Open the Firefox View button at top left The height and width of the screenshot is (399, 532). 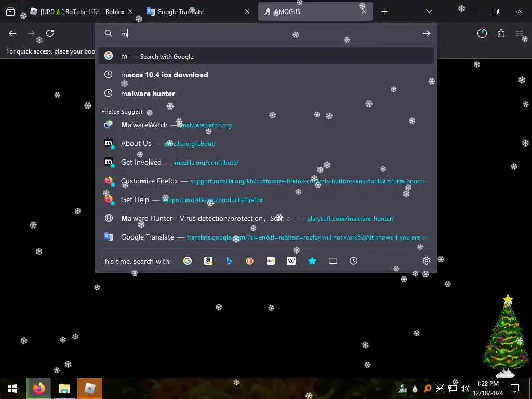click(x=10, y=11)
